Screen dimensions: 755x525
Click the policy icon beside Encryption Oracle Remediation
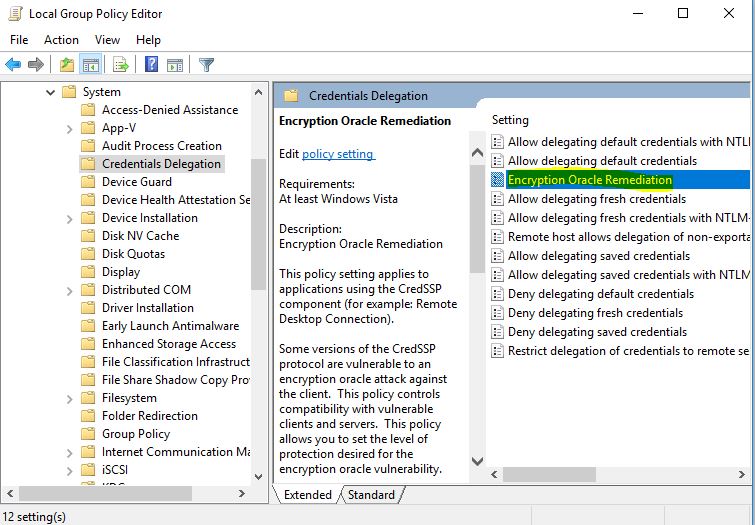click(497, 180)
